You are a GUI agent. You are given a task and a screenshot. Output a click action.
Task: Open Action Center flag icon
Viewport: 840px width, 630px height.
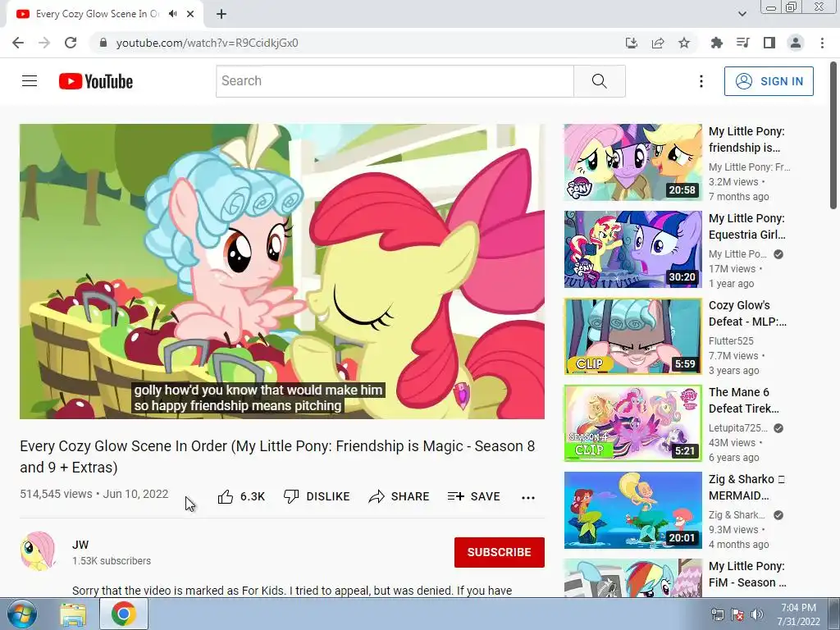(737, 614)
